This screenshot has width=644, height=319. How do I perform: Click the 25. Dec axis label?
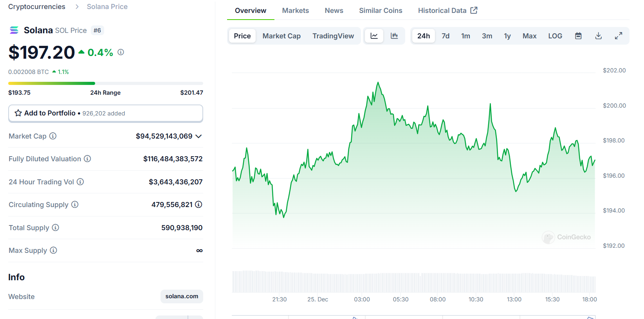click(x=317, y=299)
